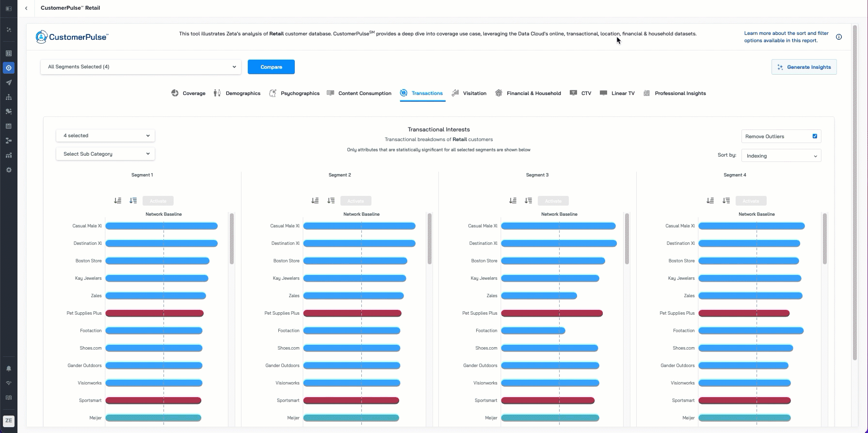Expand the All Segments Selected dropdown
The height and width of the screenshot is (433, 868).
(x=141, y=67)
